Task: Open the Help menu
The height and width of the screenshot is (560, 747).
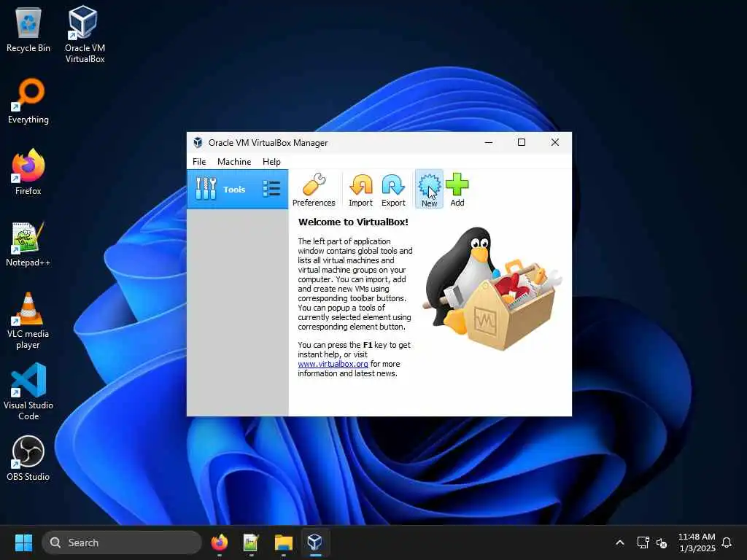Action: [x=271, y=161]
